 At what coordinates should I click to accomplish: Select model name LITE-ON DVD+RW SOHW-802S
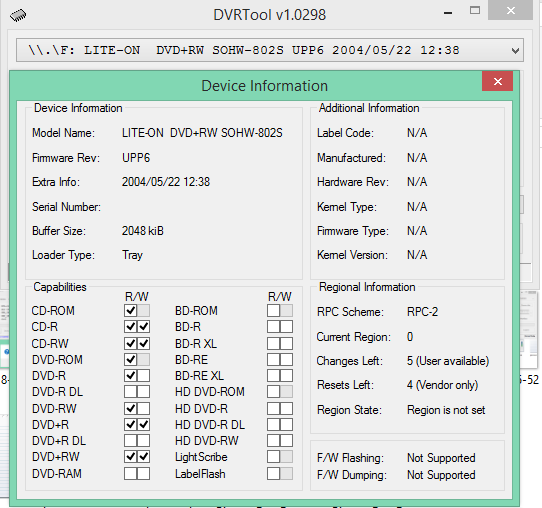click(202, 133)
